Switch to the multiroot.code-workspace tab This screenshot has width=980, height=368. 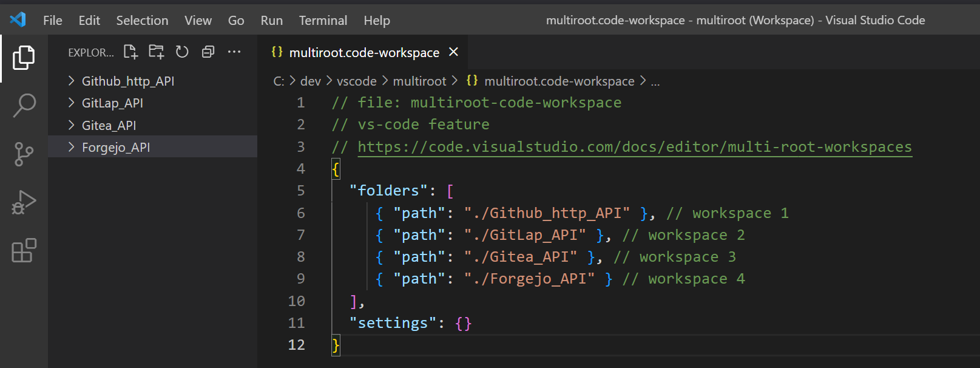(x=363, y=52)
